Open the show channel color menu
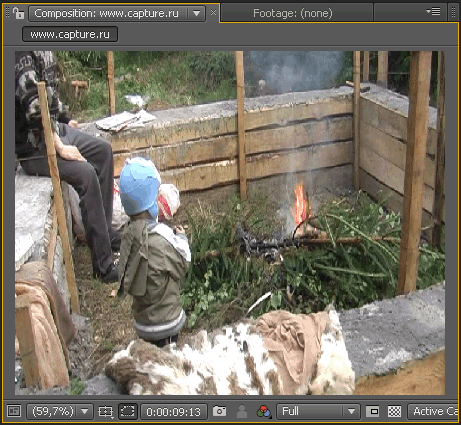The image size is (461, 425). pyautogui.click(x=264, y=412)
